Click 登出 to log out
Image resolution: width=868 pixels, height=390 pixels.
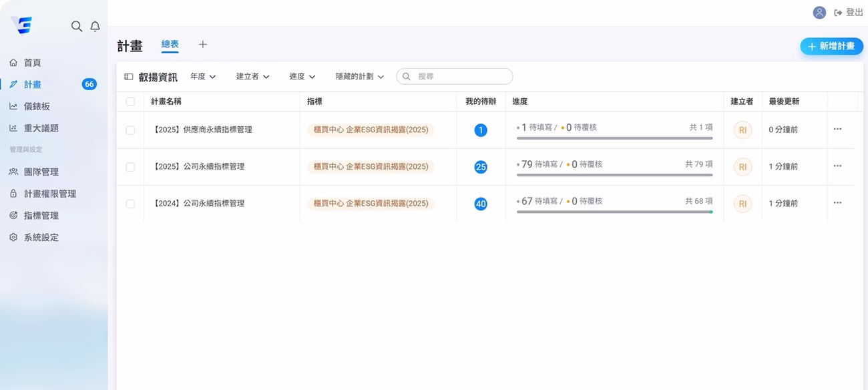[x=847, y=11]
